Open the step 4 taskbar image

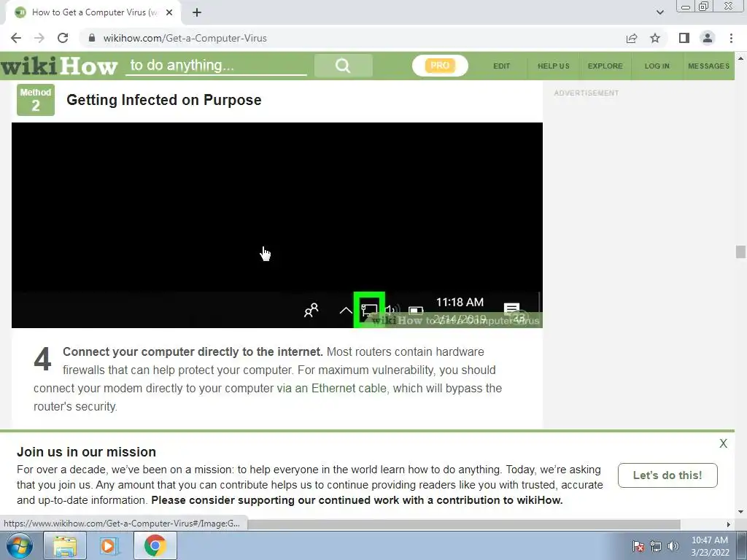click(276, 225)
